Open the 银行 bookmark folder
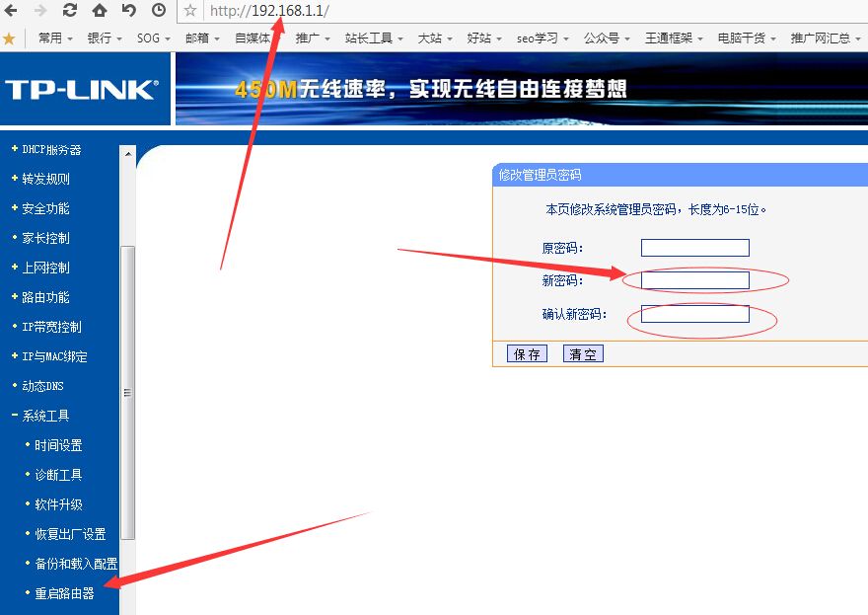The height and width of the screenshot is (615, 868). point(105,38)
